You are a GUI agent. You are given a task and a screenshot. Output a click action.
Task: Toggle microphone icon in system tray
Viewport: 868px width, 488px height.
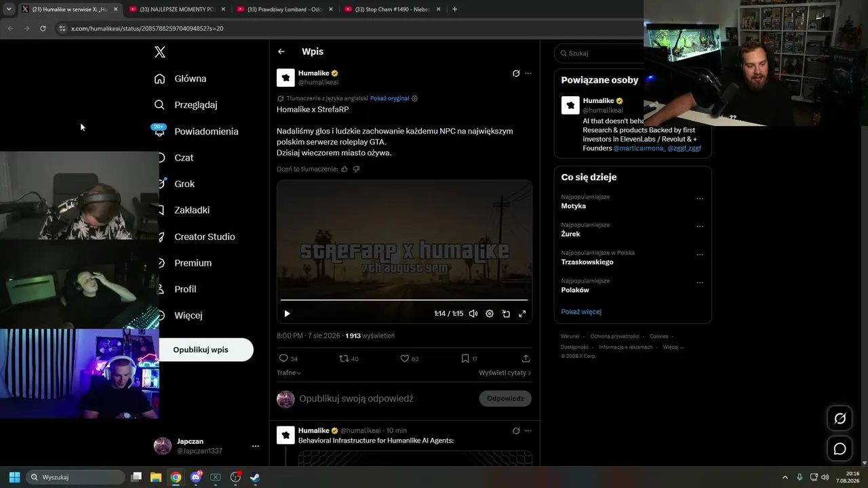coord(800,477)
